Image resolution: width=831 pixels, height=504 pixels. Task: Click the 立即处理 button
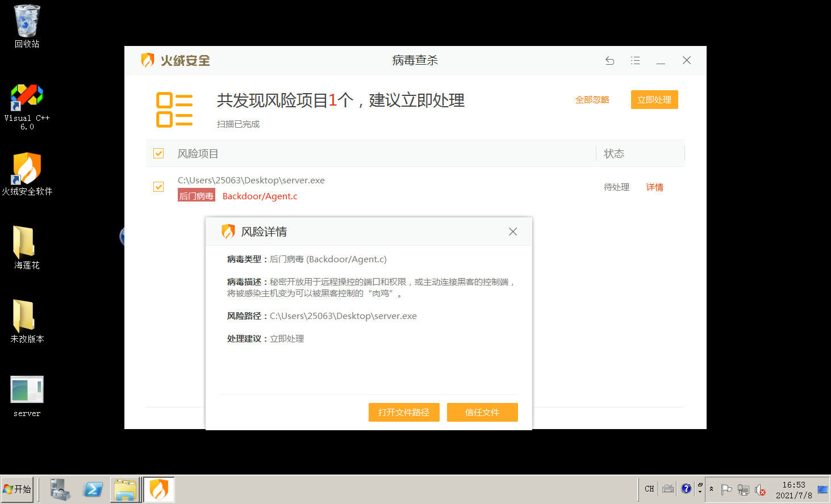(654, 100)
